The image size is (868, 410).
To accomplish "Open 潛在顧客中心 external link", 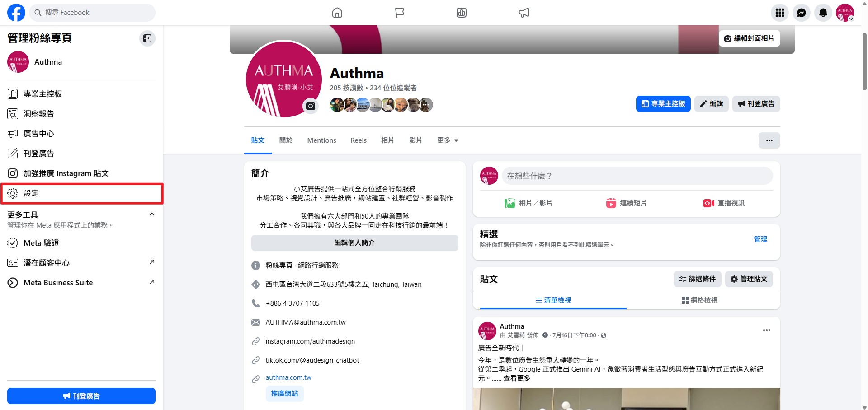I will point(81,263).
